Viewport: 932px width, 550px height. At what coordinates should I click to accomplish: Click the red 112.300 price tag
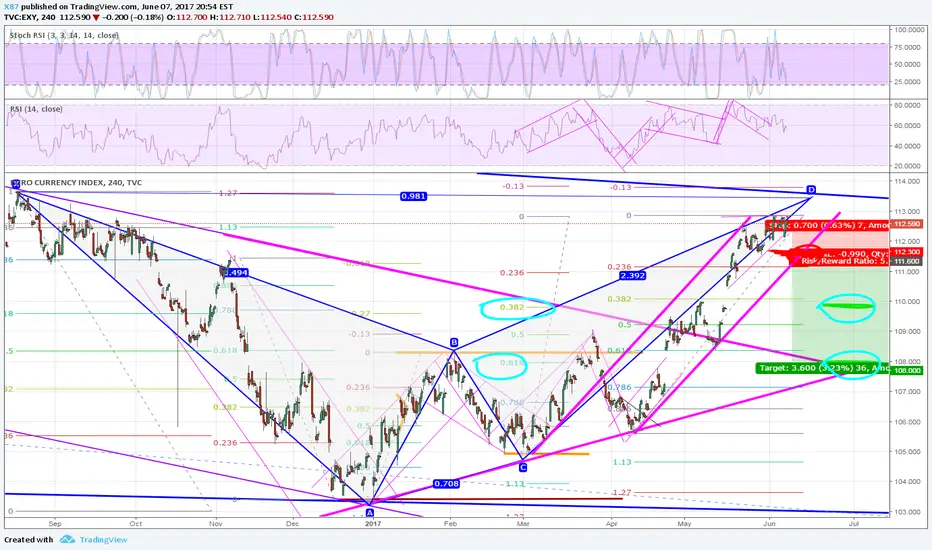point(907,252)
